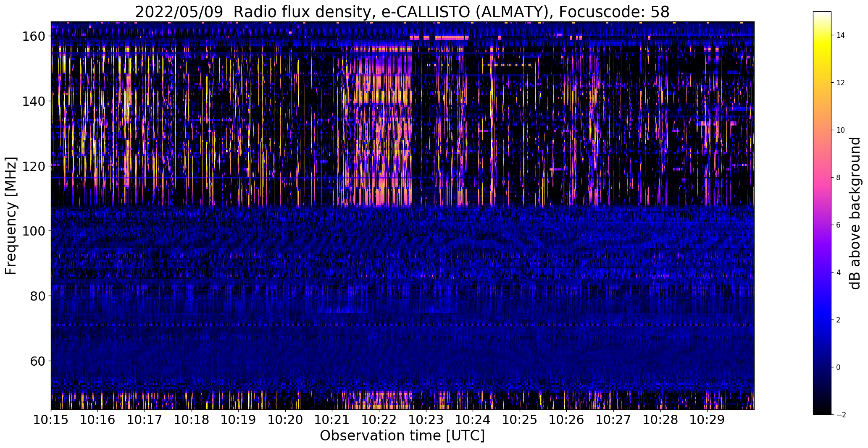Viewport: 868px width, 448px height.
Task: Click the colorbar tick value −2
Action: coord(841,415)
